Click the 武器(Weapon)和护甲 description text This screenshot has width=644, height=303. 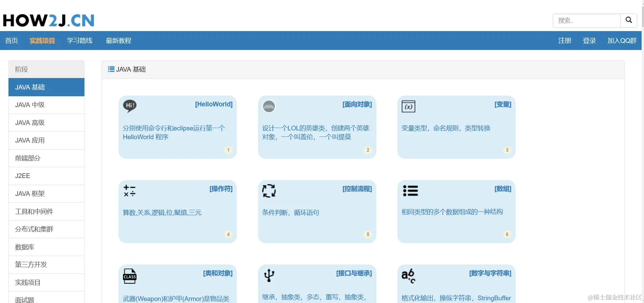tap(176, 299)
